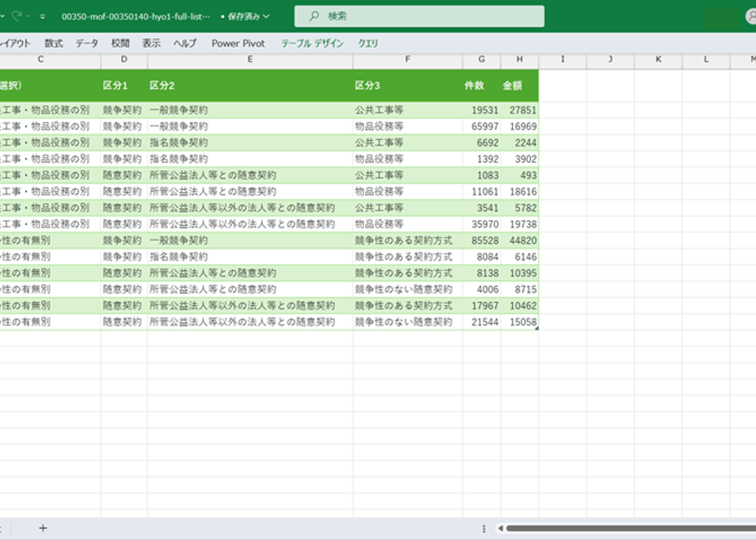The width and height of the screenshot is (756, 540).
Task: Select cell with value 5782
Action: pyautogui.click(x=520, y=208)
